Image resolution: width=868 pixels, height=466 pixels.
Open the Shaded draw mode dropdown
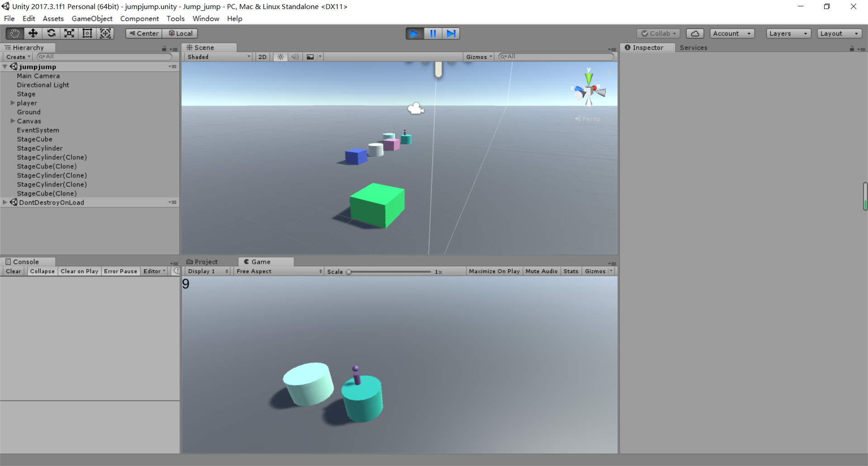click(217, 57)
